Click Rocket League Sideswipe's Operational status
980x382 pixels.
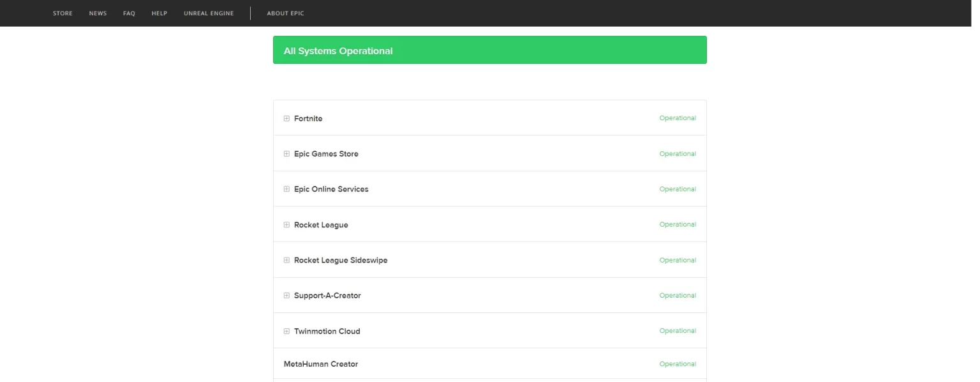(x=678, y=260)
